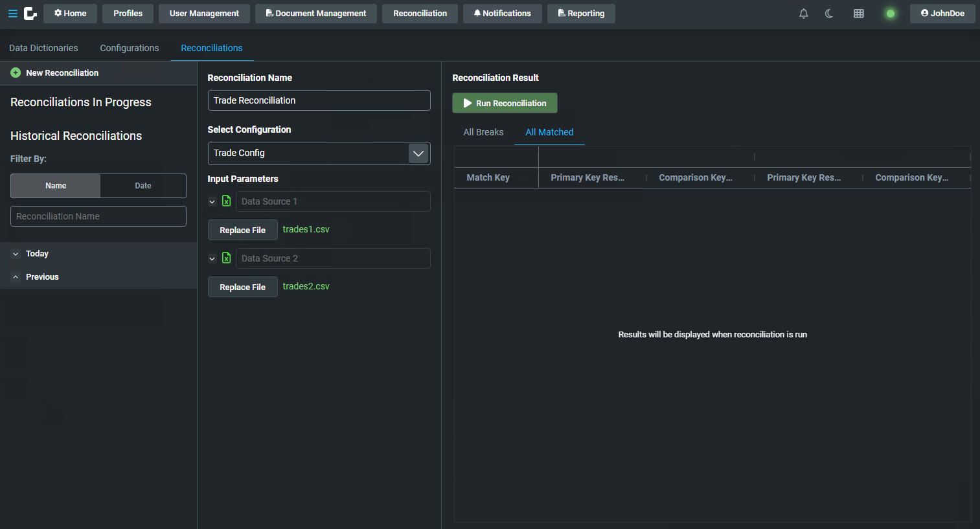Open the Select Configuration dropdown
This screenshot has height=529, width=980.
tap(418, 153)
